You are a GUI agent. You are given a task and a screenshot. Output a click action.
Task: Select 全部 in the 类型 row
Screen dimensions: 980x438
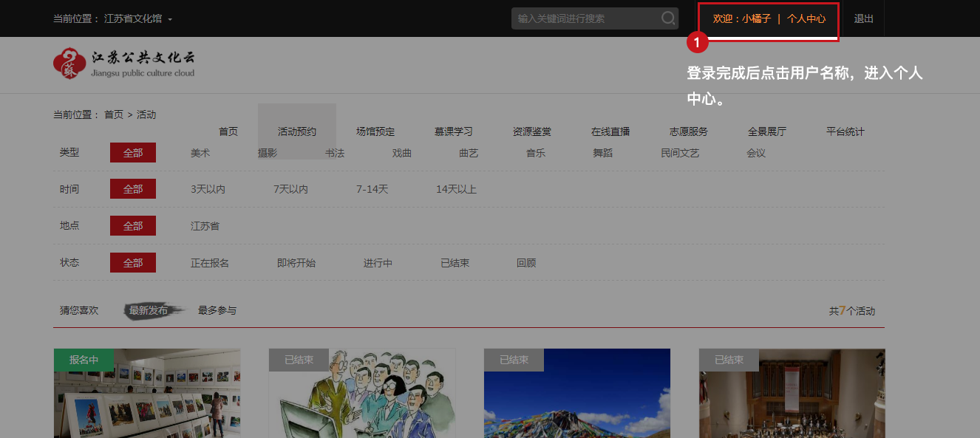point(133,153)
